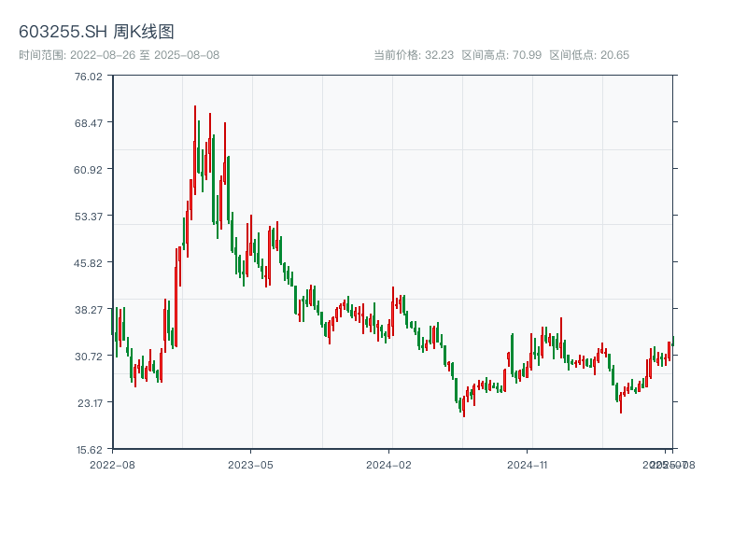
Task: Click the 603255.SH 周K线图 chart title
Action: pyautogui.click(x=96, y=33)
